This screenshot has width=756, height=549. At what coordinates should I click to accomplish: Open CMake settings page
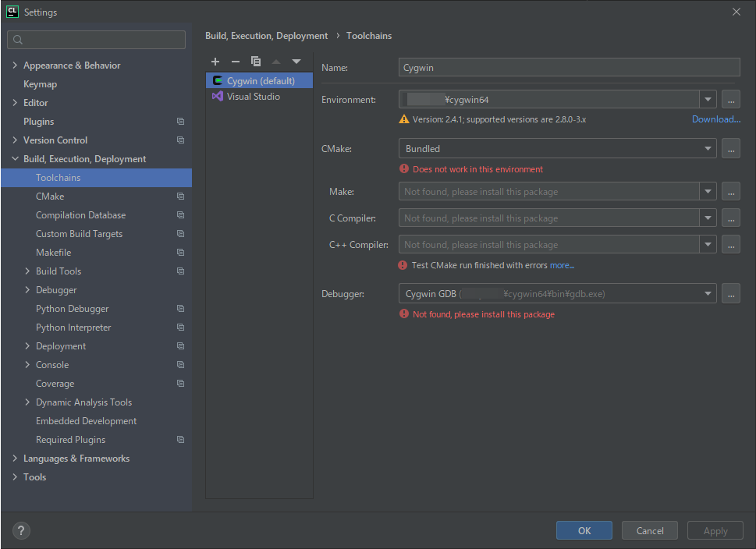click(50, 197)
